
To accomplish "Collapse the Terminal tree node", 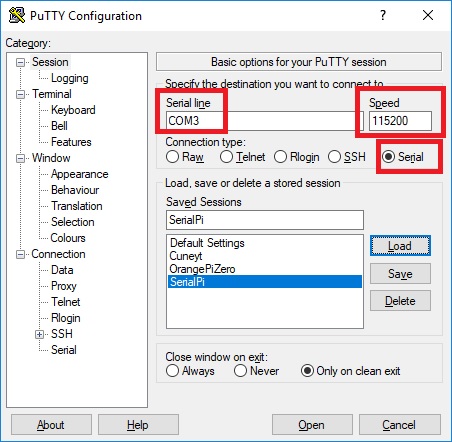I will point(21,94).
